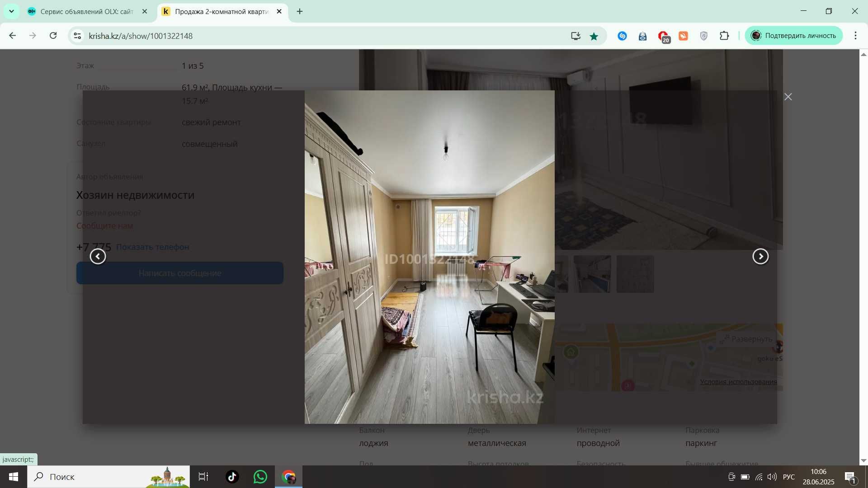Reload the current page
868x488 pixels.
tap(53, 36)
